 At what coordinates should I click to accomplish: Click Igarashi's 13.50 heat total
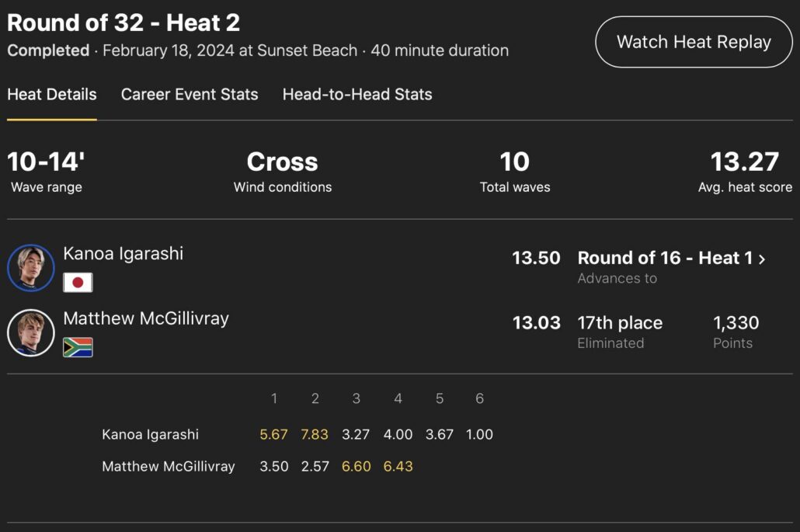(x=536, y=259)
